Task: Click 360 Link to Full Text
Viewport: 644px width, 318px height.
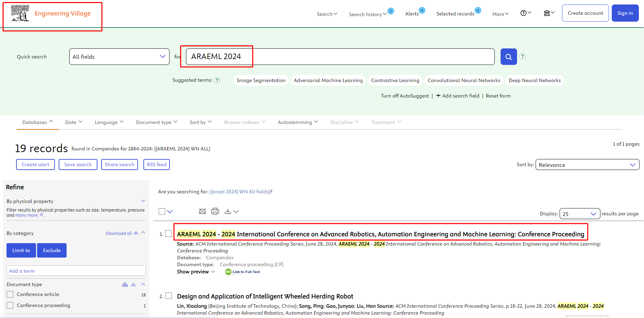Action: [243, 272]
